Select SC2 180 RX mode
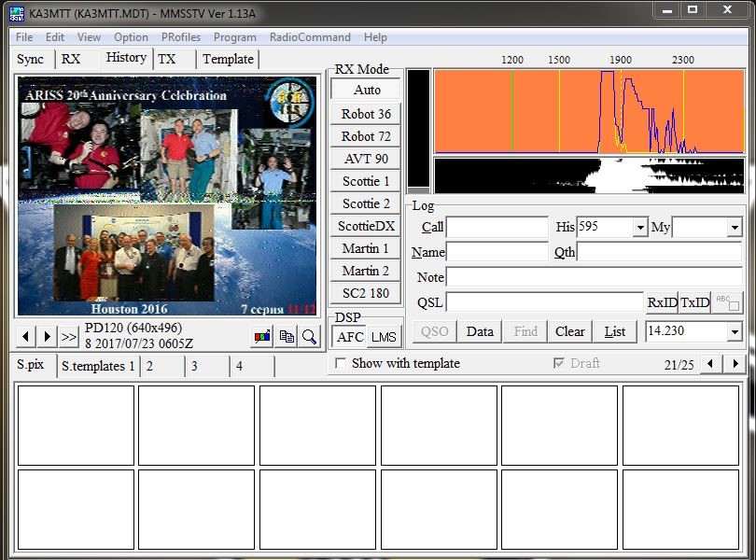 (366, 293)
